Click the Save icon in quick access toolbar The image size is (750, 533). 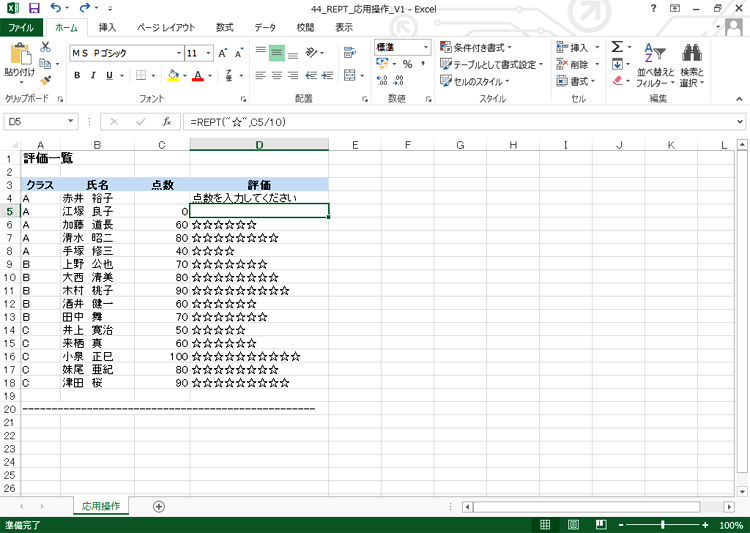click(34, 8)
